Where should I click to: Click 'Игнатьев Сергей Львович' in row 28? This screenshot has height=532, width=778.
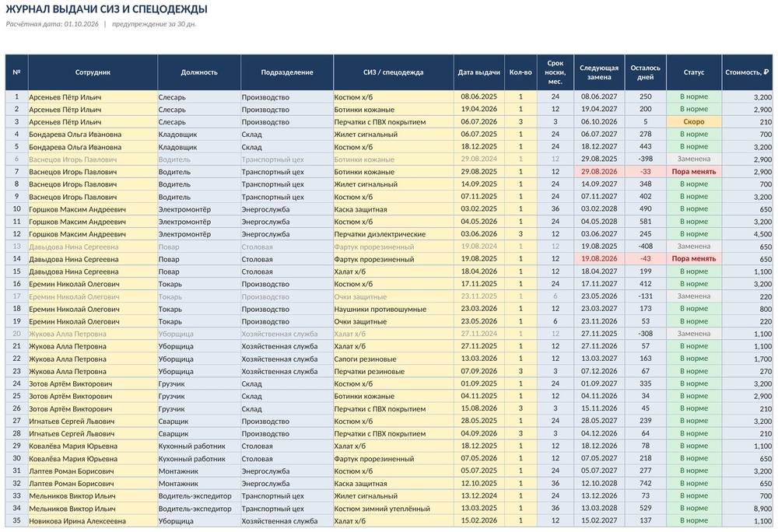click(93, 434)
